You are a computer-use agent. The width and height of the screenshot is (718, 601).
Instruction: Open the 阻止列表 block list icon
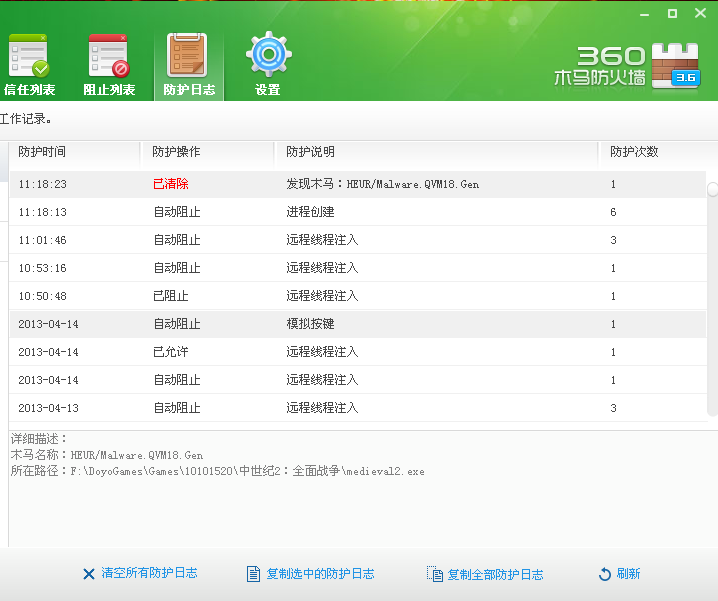(109, 55)
